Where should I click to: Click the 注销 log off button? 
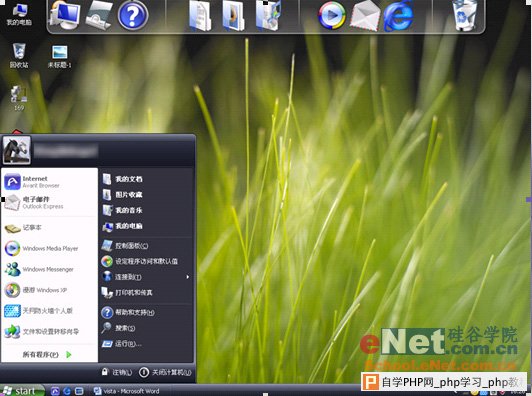pyautogui.click(x=117, y=372)
